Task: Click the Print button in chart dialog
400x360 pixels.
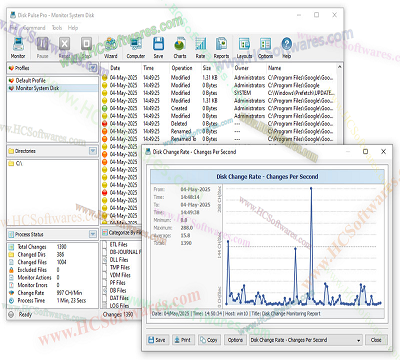Action: [x=183, y=340]
